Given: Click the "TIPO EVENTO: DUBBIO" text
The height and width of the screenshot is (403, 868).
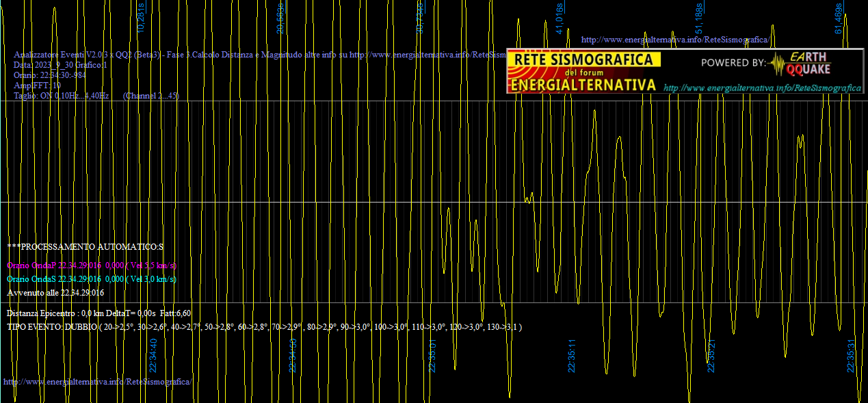Looking at the screenshot, I should (x=52, y=327).
